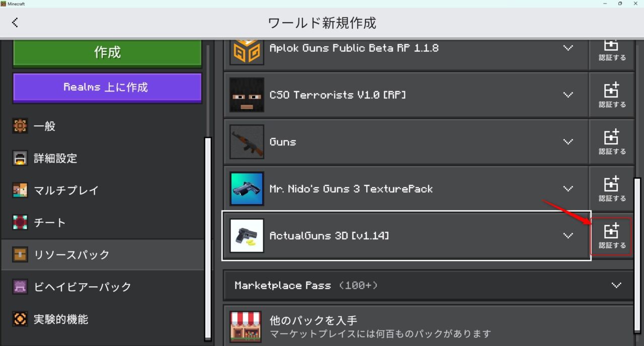The height and width of the screenshot is (346, 644).
Task: Expand Mr. Nido's Guns 3 TexturePack details
Action: tap(568, 189)
